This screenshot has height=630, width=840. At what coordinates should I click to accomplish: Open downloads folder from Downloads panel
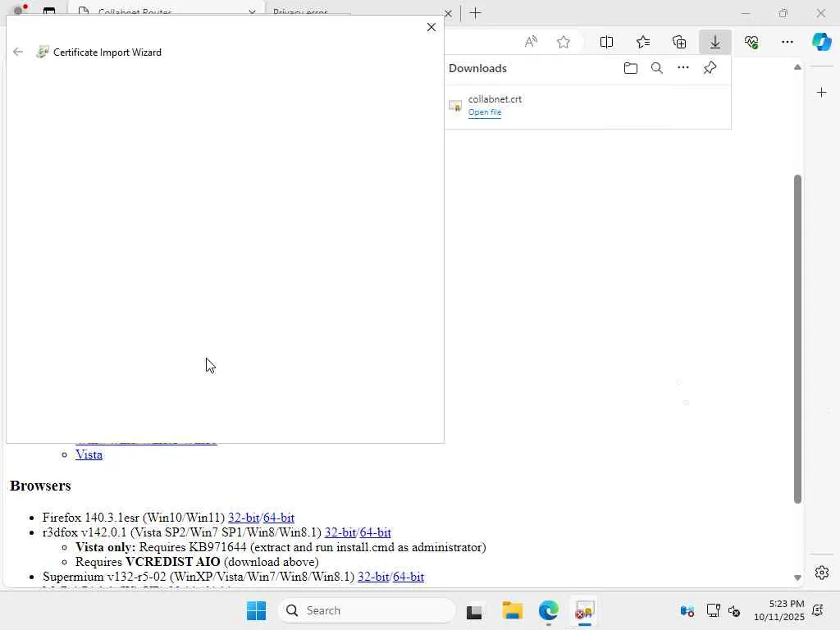click(x=631, y=68)
